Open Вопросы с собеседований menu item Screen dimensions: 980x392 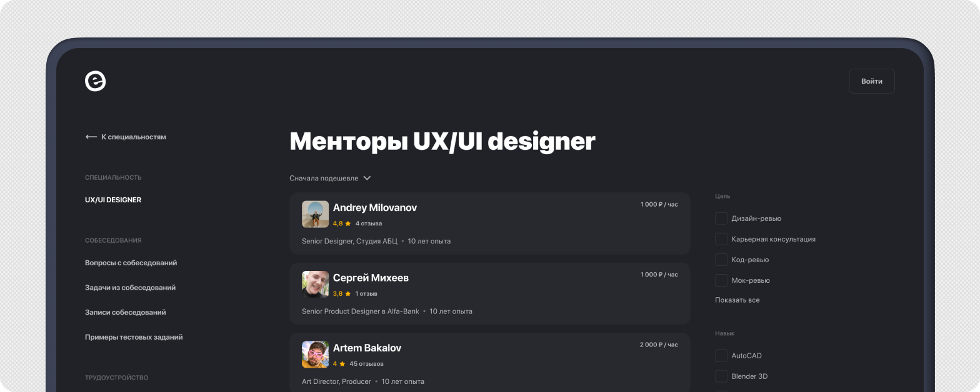click(x=131, y=263)
